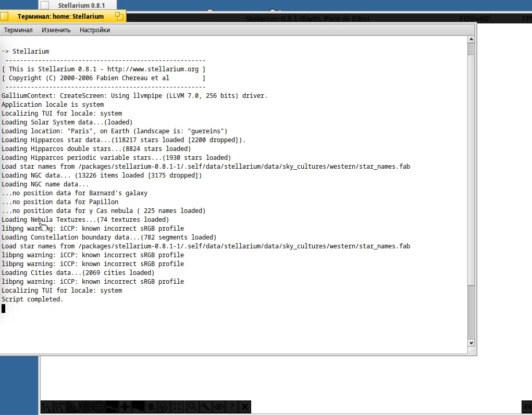
Task: Click the 'Loading Cities data' line
Action: [78, 273]
